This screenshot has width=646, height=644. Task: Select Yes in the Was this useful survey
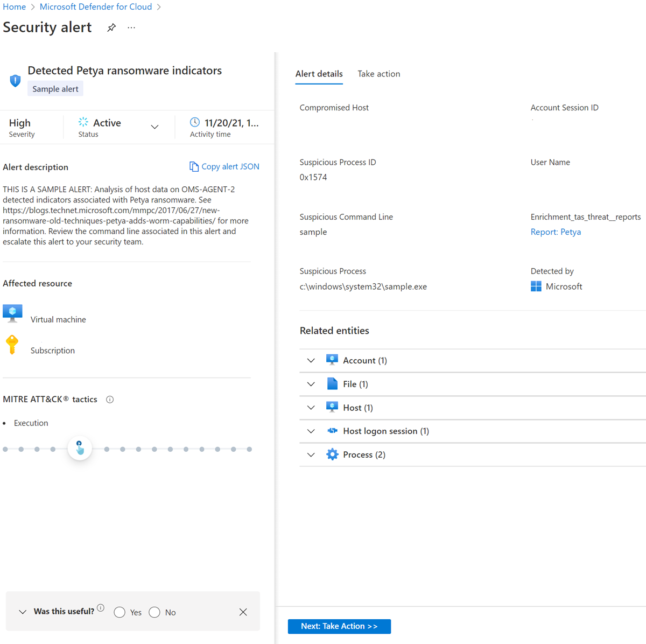point(120,612)
